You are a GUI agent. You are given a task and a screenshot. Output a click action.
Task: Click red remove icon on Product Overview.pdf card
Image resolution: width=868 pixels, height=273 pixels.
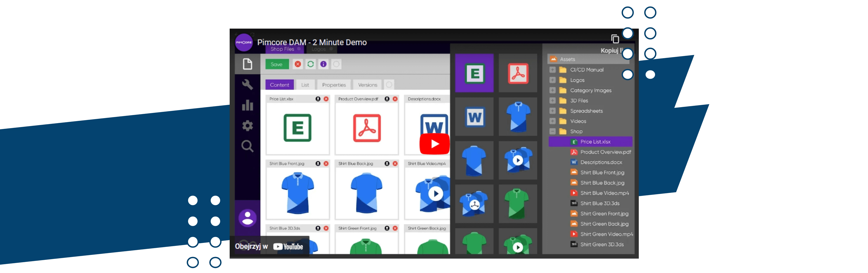[395, 99]
